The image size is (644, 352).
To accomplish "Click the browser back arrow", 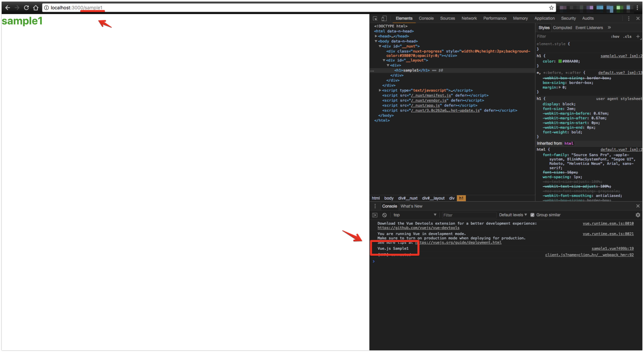I will click(8, 8).
